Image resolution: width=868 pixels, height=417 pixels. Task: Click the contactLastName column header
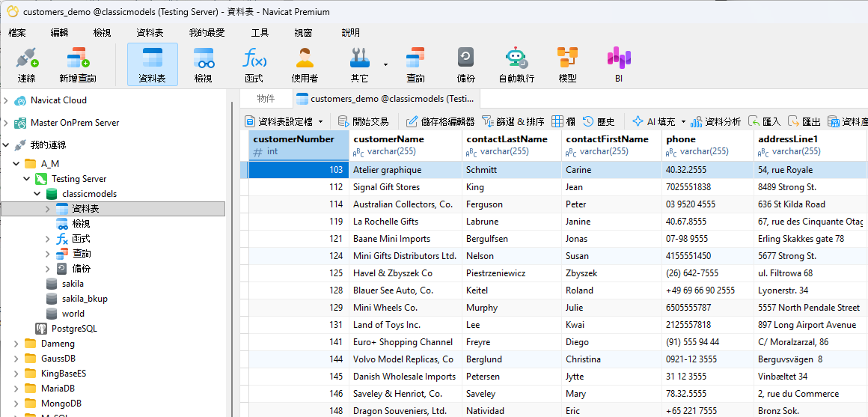point(512,145)
